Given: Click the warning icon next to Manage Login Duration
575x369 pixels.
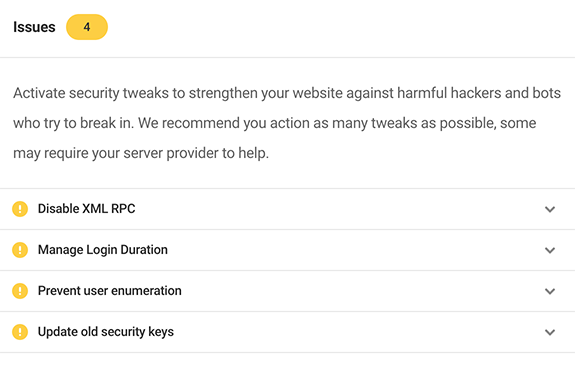Looking at the screenshot, I should (x=20, y=250).
